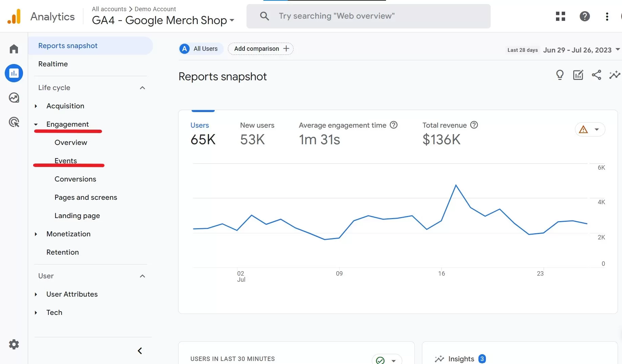Click the Jun 29 - Jul 26, 2023 date range
Viewport: 622px width, 364px height.
coord(577,50)
